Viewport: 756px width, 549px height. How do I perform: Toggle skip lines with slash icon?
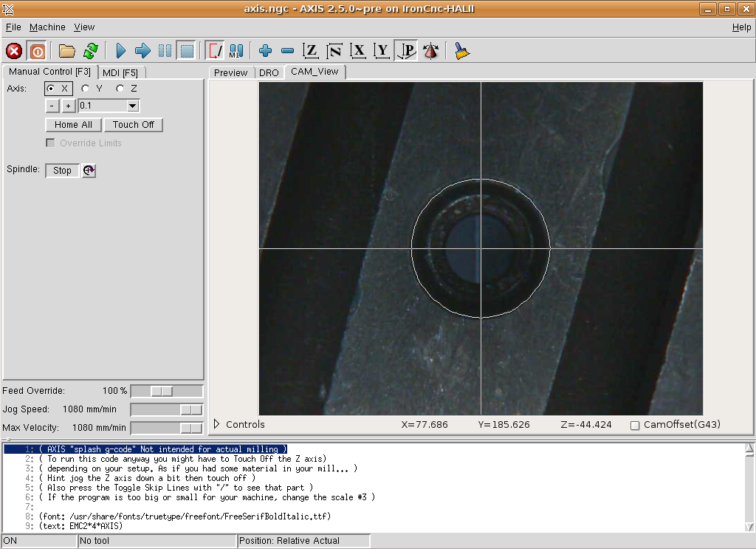215,51
